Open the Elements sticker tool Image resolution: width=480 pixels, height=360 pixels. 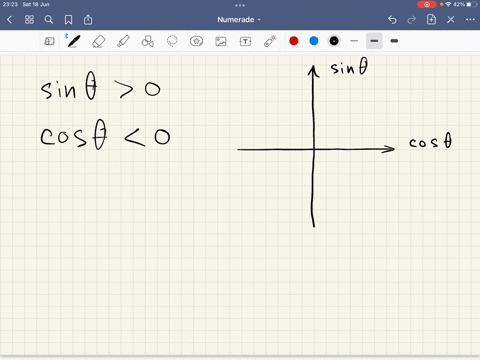click(x=196, y=41)
